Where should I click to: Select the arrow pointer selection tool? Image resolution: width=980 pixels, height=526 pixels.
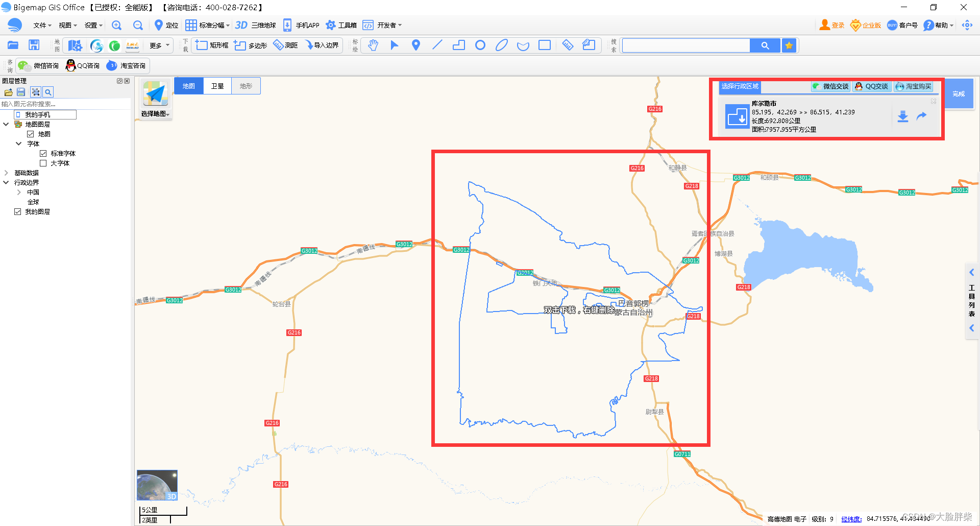(x=394, y=45)
